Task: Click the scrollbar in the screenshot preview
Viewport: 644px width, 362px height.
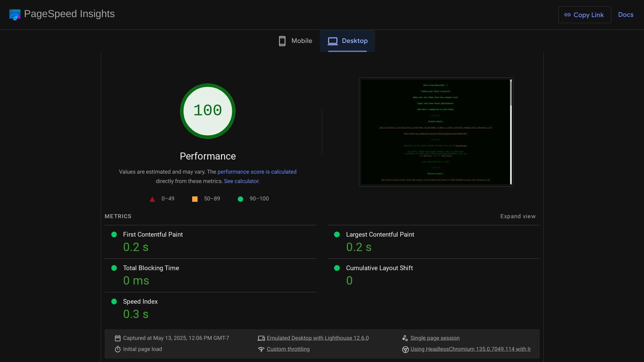Action: click(511, 132)
